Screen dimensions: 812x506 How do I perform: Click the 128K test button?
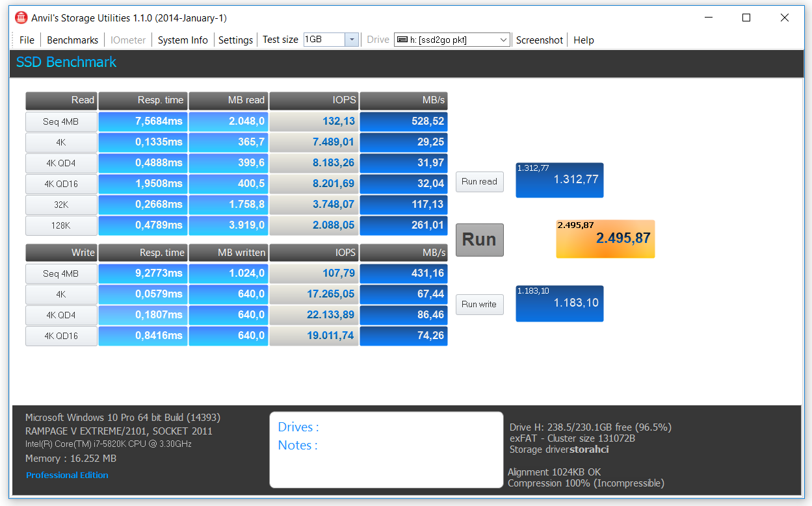tap(61, 225)
